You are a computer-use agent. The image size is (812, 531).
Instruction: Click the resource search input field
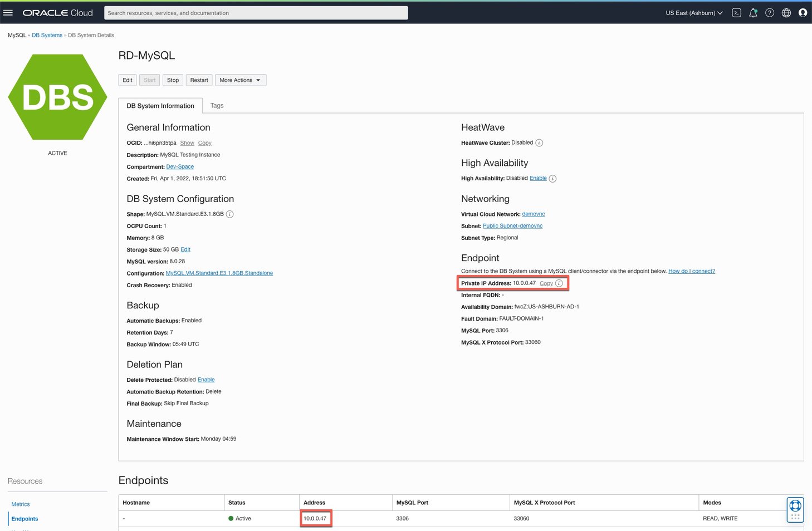(x=256, y=12)
